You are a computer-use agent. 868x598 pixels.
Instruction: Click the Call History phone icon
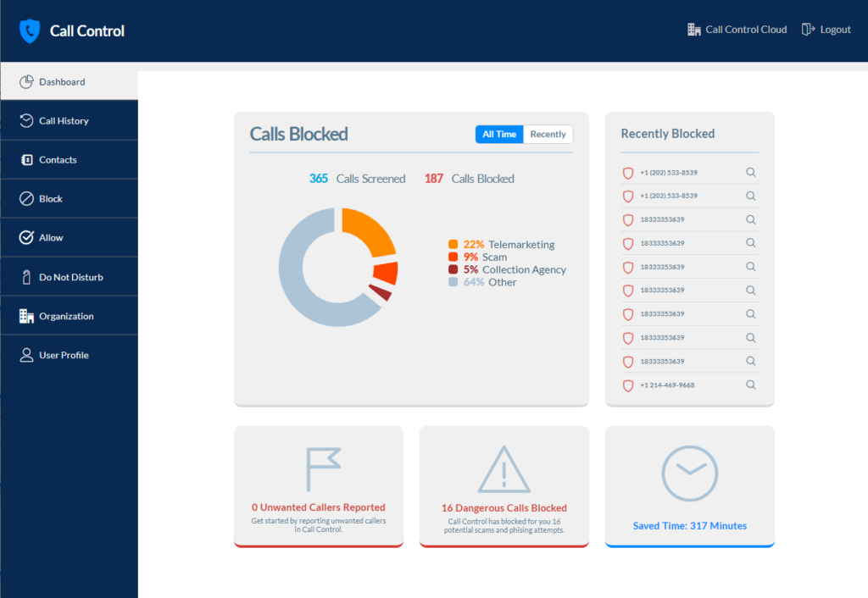[25, 120]
